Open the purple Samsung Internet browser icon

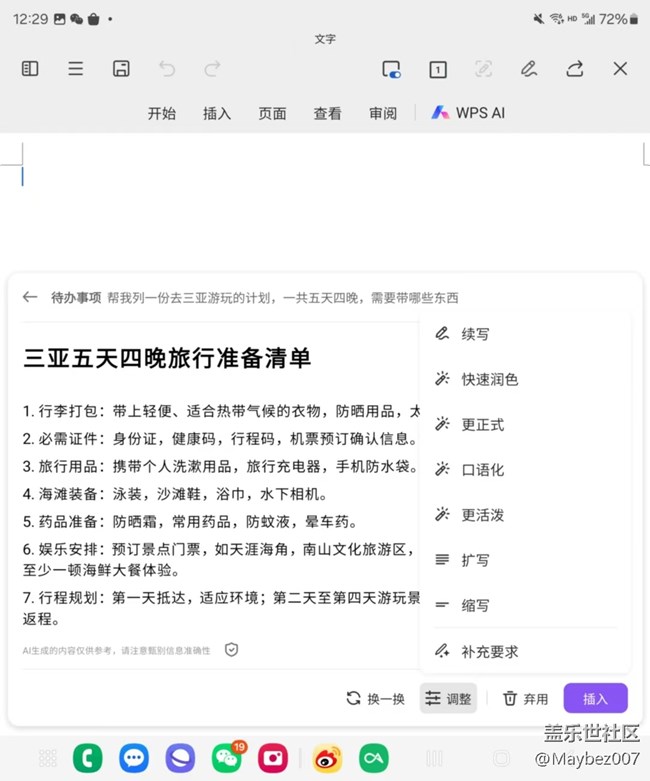point(180,758)
